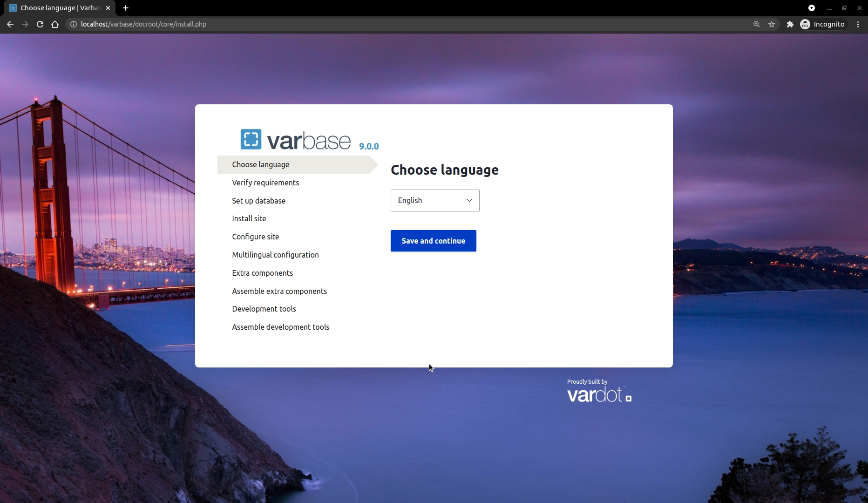Viewport: 868px width, 503px height.
Task: Click the Set up database step
Action: pos(258,201)
